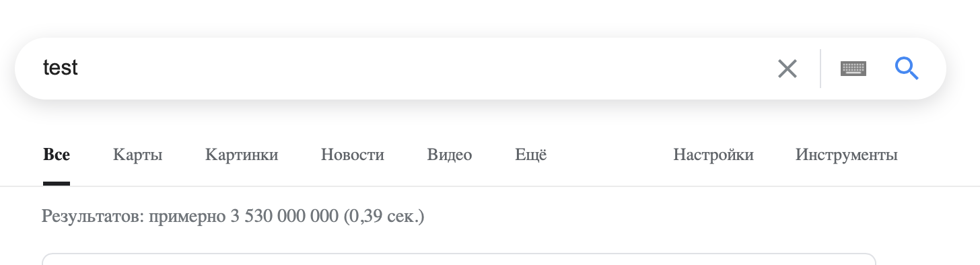Screen dimensions: 980x265
Task: Switch to the Карты tab
Action: click(x=138, y=155)
